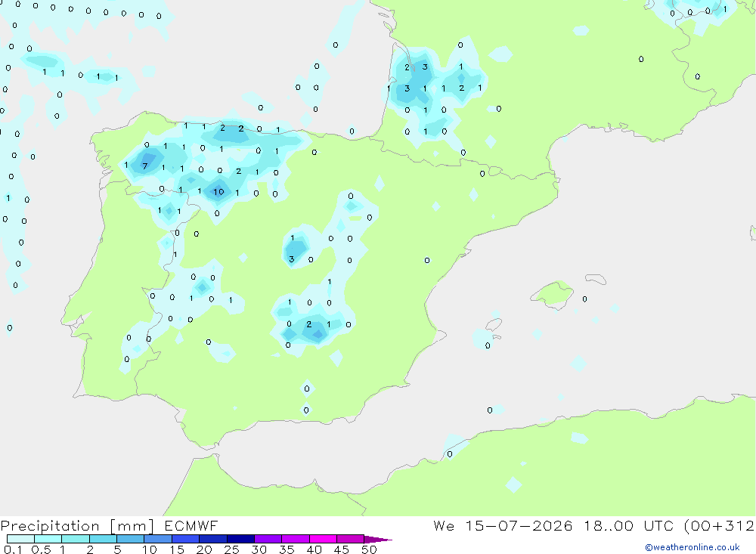Select the 35–40 mm legend color box
The height and width of the screenshot is (554, 756).
coord(296,539)
